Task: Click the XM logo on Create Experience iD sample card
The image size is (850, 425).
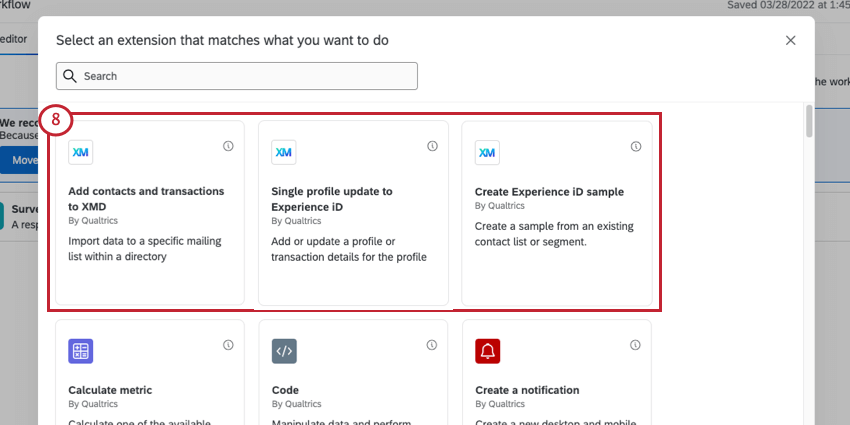Action: [x=487, y=152]
